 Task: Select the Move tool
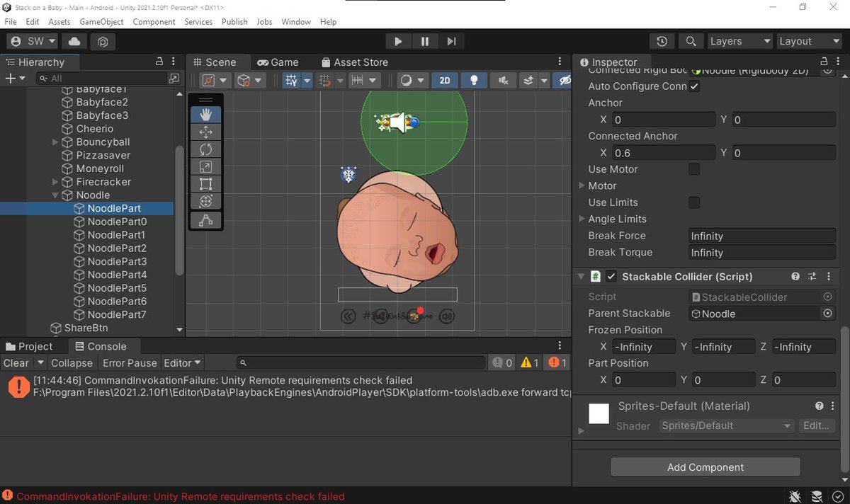(x=205, y=131)
